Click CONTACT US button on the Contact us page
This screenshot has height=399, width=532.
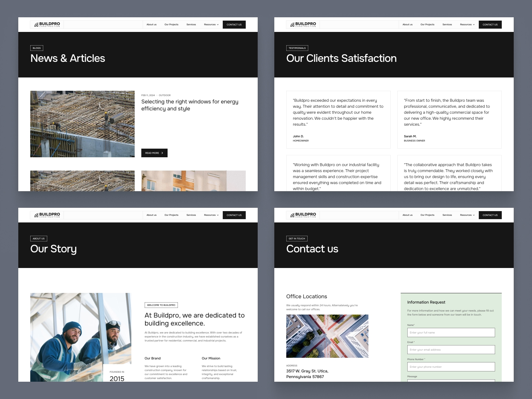[x=490, y=215]
